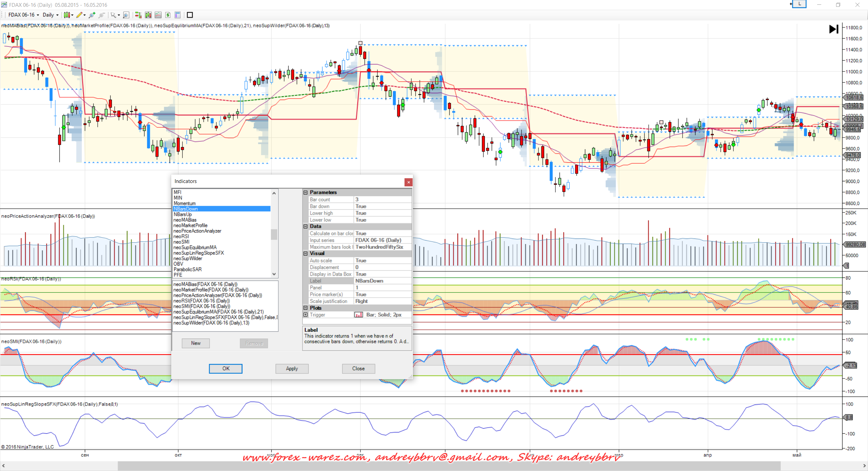Select neoRSI in the indicators list

click(x=181, y=237)
